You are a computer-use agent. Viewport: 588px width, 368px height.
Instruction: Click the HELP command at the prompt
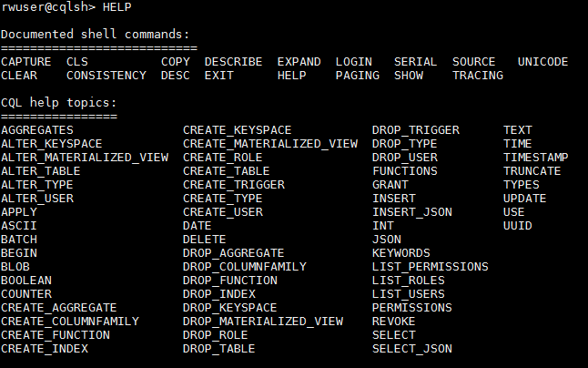(117, 7)
